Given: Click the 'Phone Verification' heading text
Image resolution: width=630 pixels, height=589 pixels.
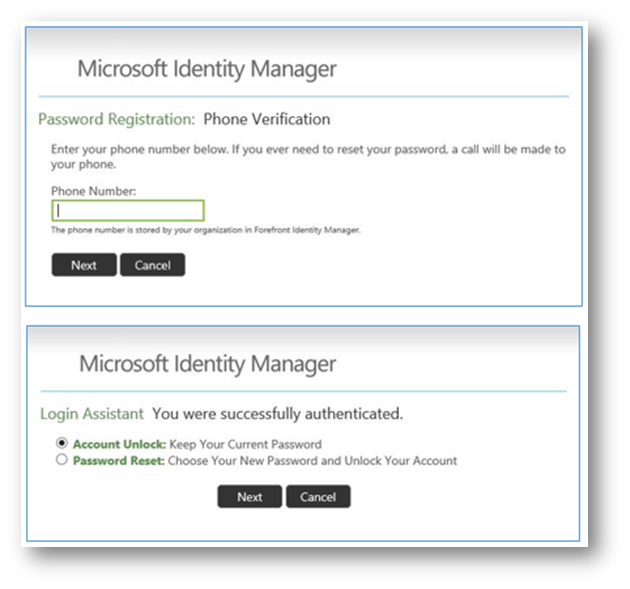Looking at the screenshot, I should tap(267, 119).
